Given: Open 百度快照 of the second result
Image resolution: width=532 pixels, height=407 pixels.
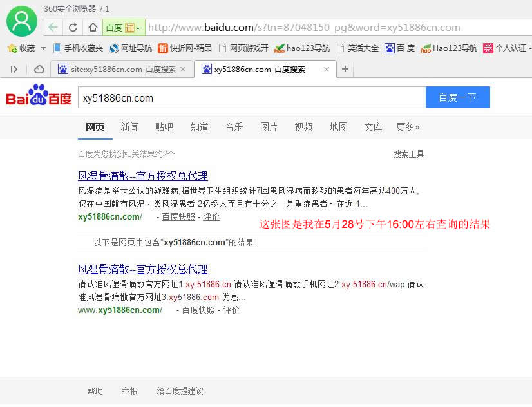Looking at the screenshot, I should (198, 310).
